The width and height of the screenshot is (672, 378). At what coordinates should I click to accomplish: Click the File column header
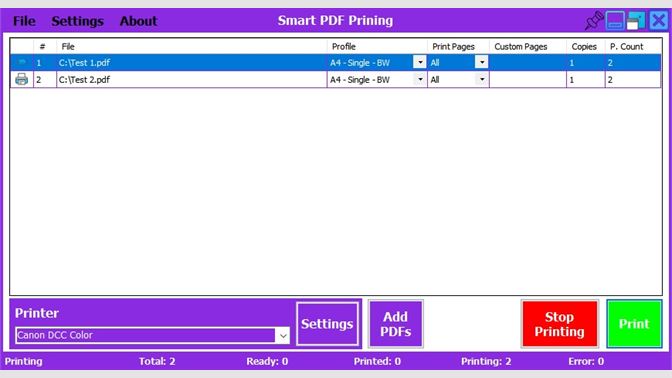(192, 46)
